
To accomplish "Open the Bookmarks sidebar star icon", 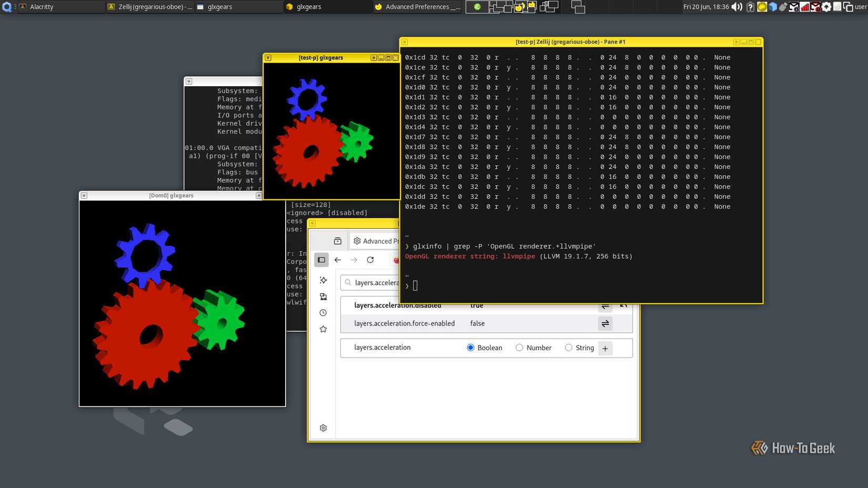I will click(x=323, y=329).
